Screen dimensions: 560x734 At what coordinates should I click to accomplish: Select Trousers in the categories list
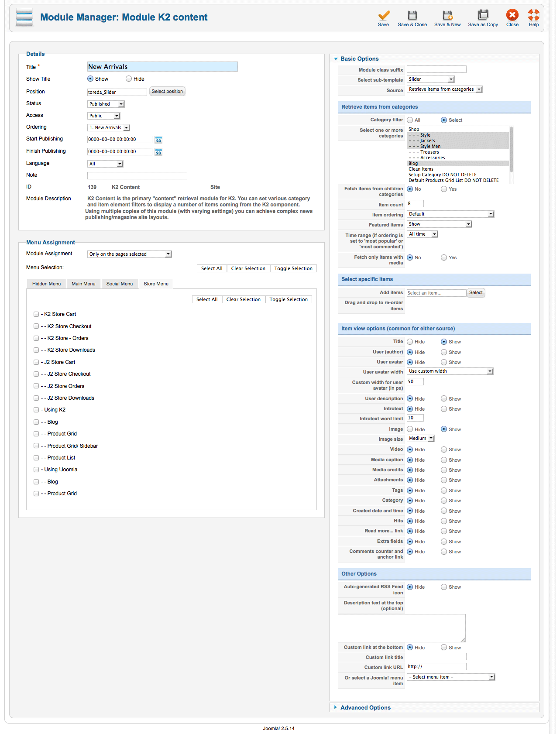[x=458, y=152]
